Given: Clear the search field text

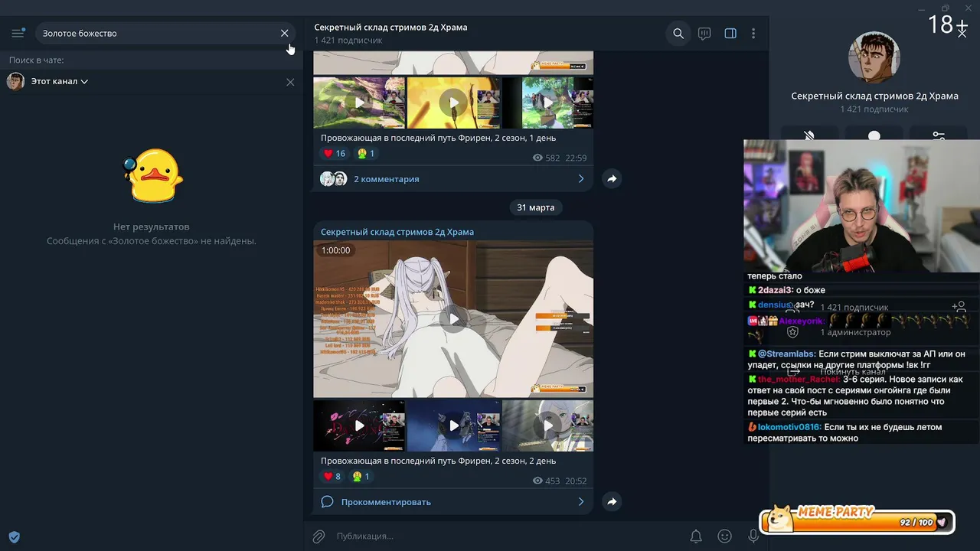Looking at the screenshot, I should coord(285,33).
